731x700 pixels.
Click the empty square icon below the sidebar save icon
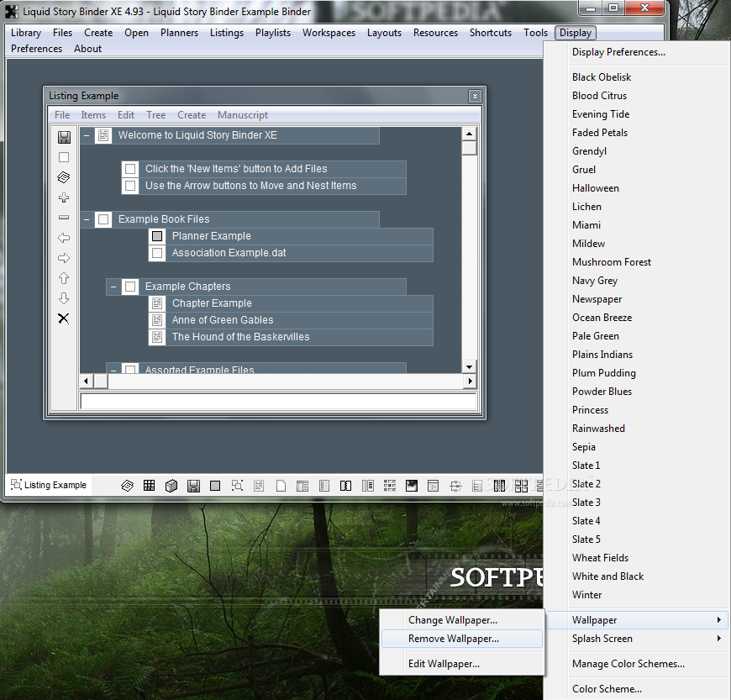pos(64,157)
